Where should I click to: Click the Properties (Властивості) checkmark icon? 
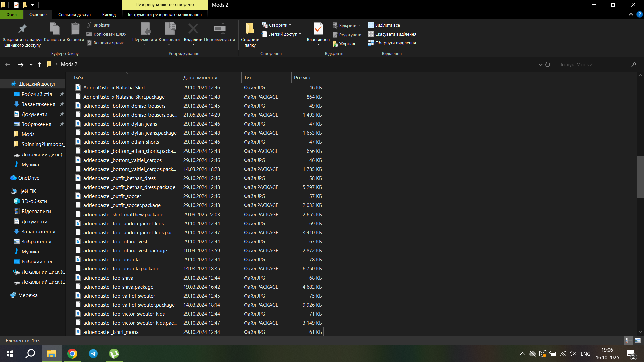pyautogui.click(x=318, y=29)
